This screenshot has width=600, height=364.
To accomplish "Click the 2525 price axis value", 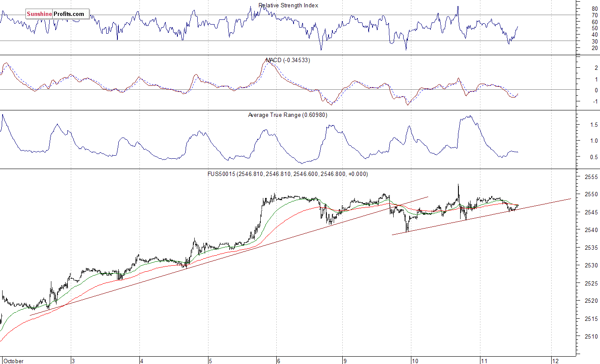I will tap(591, 283).
